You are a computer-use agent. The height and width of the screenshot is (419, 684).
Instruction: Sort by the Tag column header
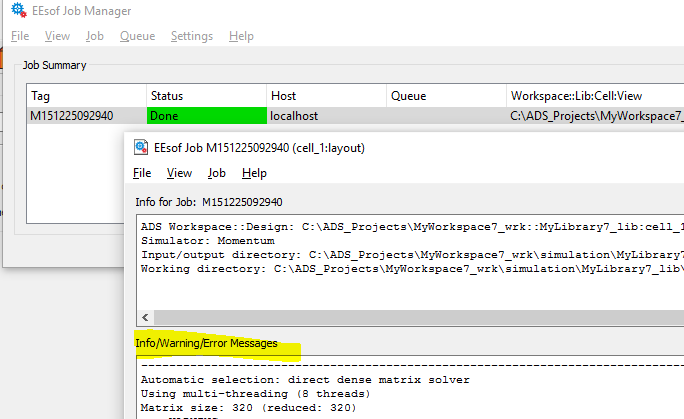click(86, 95)
